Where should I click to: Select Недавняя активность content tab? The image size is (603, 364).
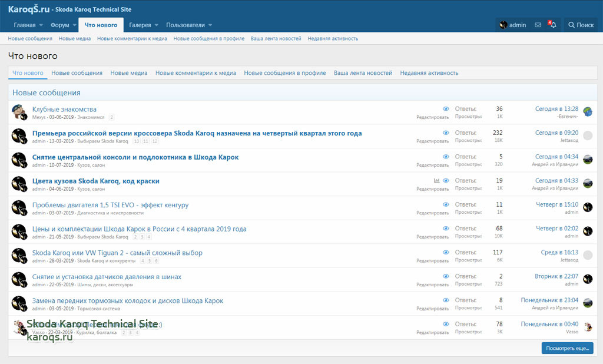[429, 72]
